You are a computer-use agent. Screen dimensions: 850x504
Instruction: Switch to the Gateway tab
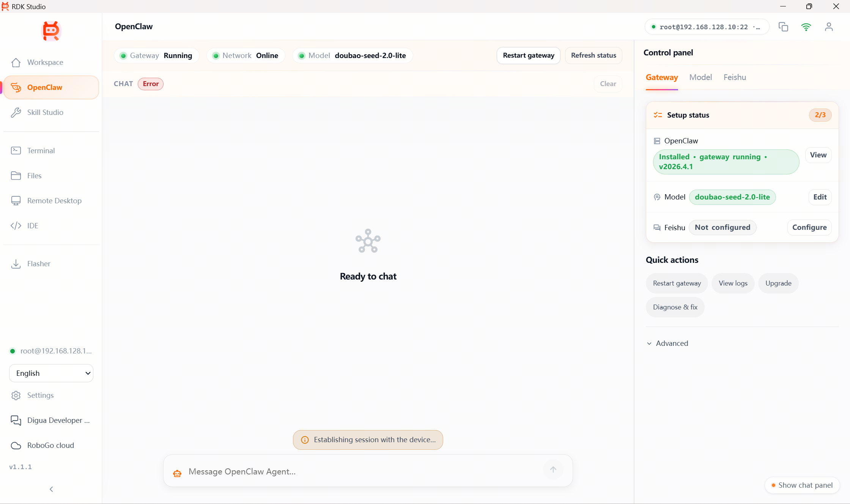pyautogui.click(x=662, y=77)
